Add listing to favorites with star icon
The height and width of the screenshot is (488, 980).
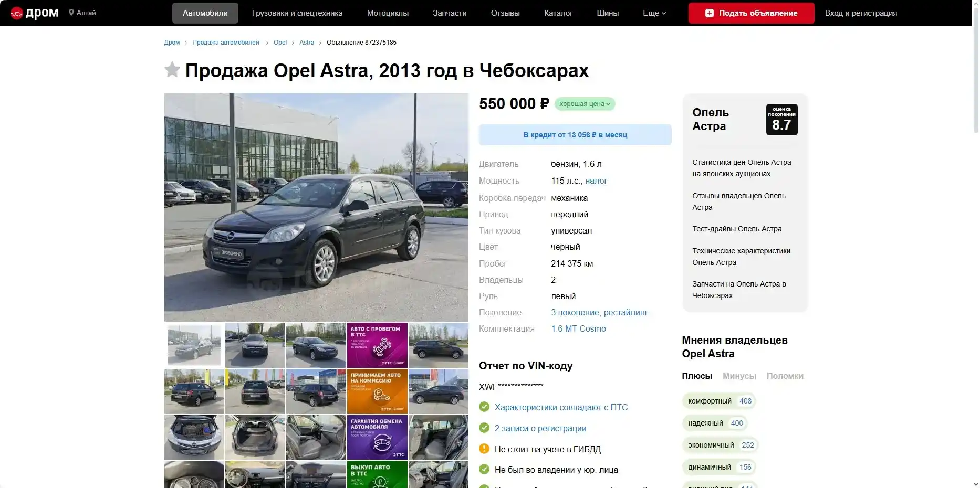click(172, 69)
